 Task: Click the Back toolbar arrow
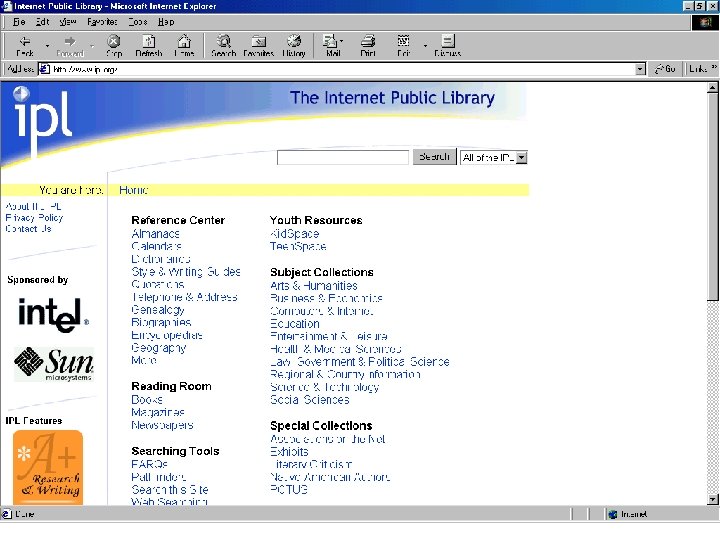tap(25, 42)
